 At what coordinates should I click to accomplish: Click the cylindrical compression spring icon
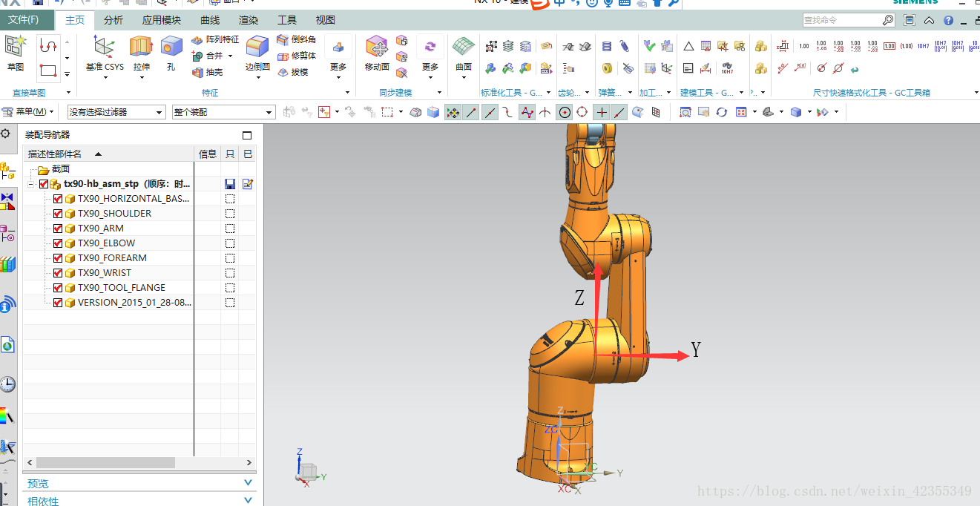607,47
